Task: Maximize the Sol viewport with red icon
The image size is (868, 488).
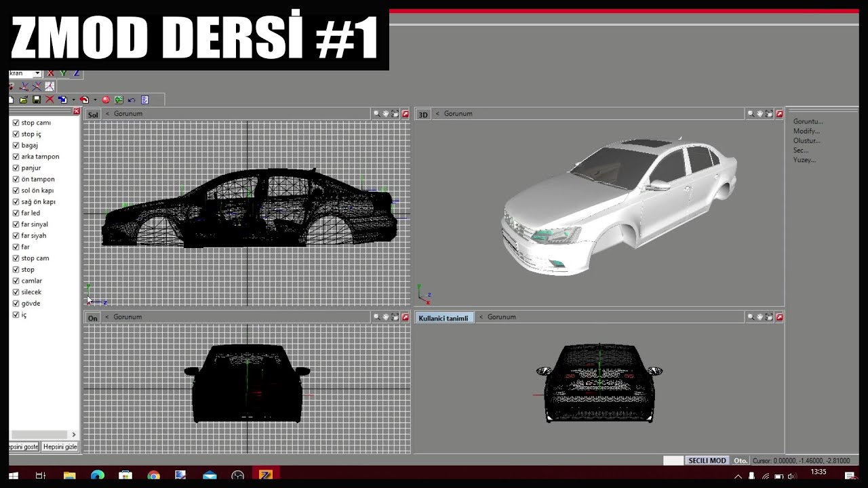Action: point(406,114)
